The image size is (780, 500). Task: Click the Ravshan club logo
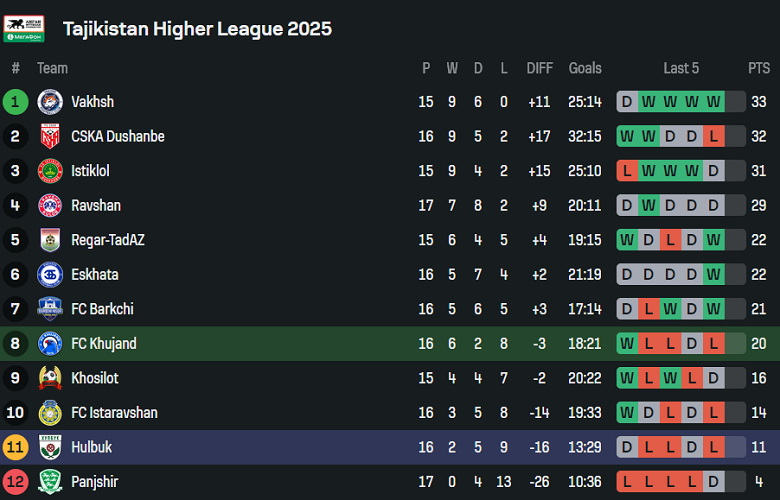[x=50, y=205]
